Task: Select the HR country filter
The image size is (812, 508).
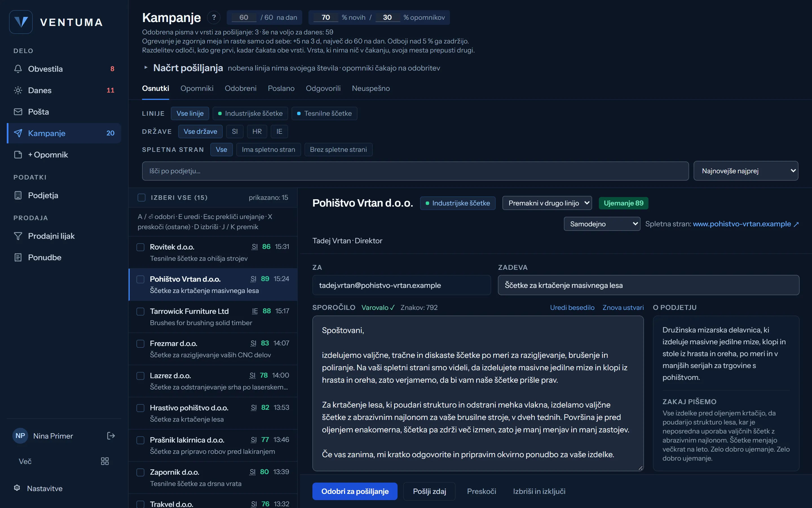Action: pyautogui.click(x=257, y=132)
